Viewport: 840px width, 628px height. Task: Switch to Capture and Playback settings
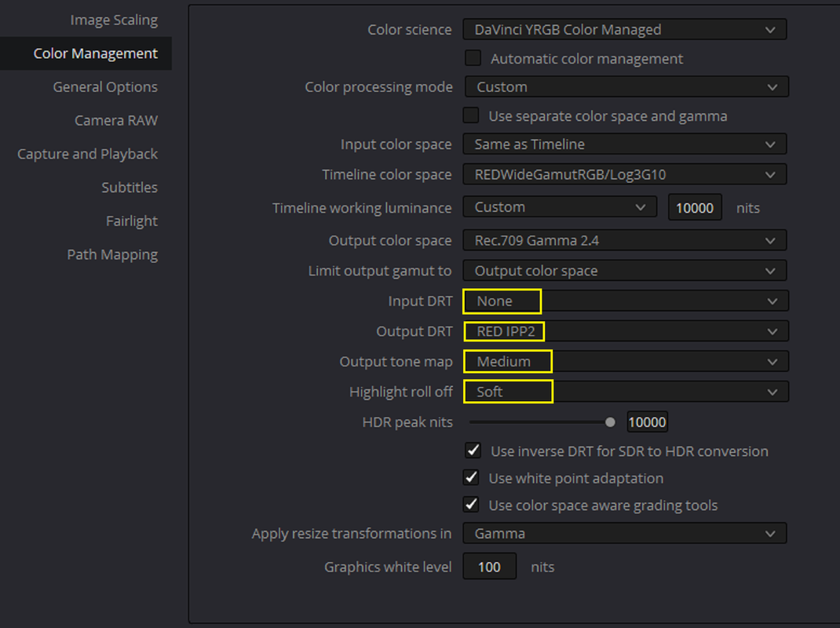[87, 154]
